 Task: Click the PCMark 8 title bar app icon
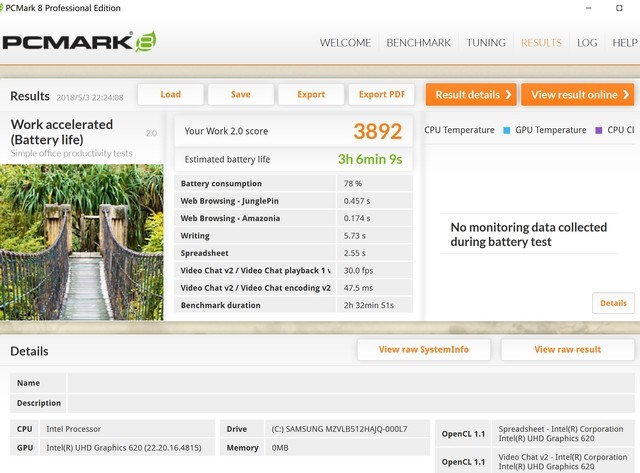point(9,8)
